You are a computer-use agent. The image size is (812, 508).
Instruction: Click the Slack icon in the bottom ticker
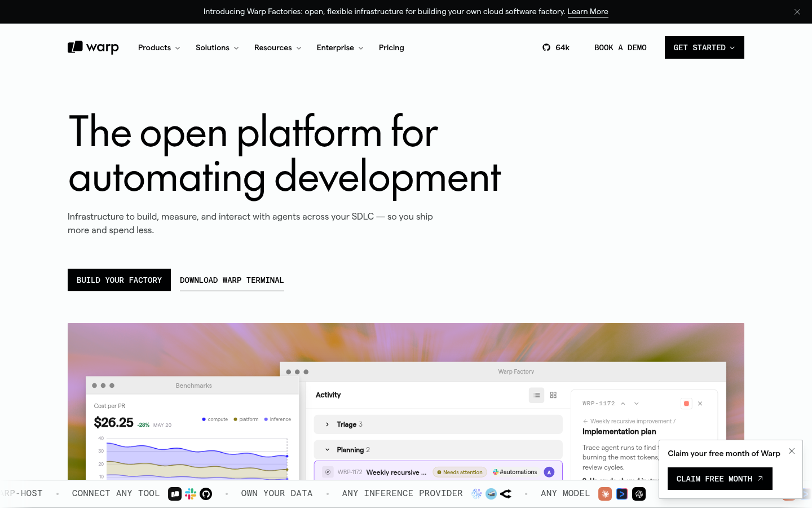pyautogui.click(x=191, y=494)
